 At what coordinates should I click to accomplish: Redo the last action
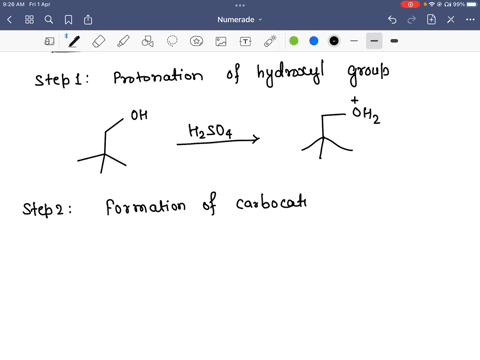(x=412, y=20)
